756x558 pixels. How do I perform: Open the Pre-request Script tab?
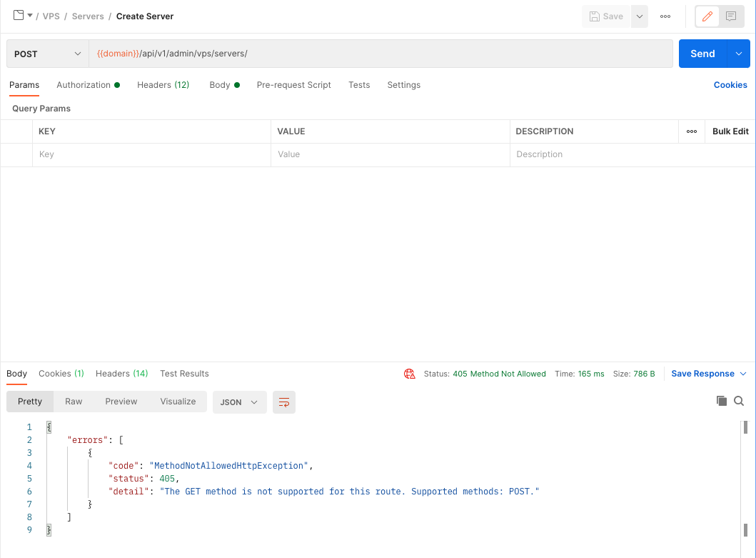(293, 85)
